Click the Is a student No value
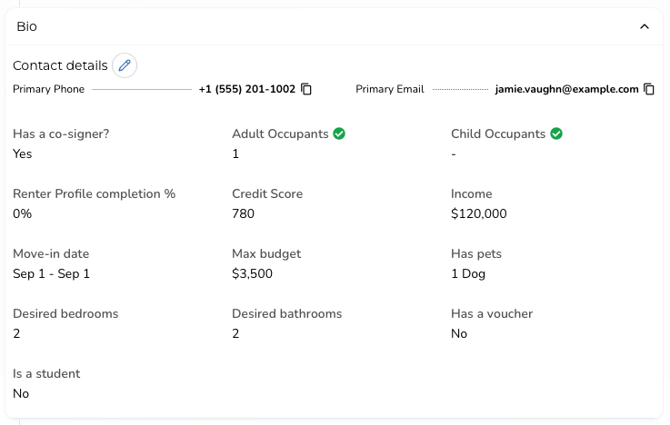670x425 pixels. pyautogui.click(x=21, y=394)
